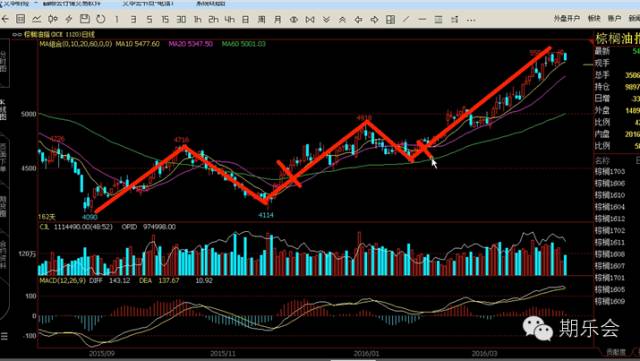Open the more options ellipsis menu
Screen dimensions: 640x361
pos(471,20)
